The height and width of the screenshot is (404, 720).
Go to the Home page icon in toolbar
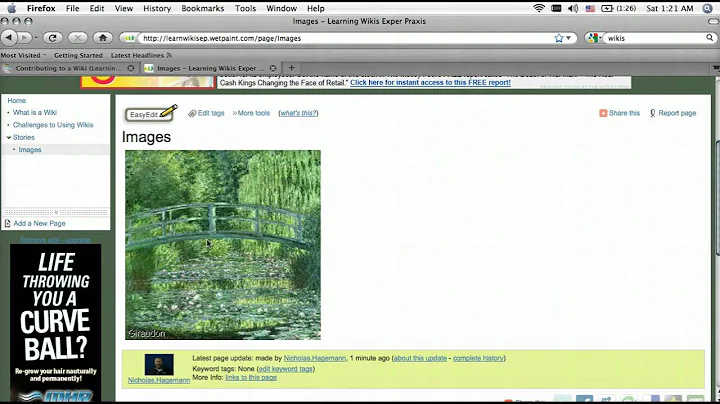[103, 38]
